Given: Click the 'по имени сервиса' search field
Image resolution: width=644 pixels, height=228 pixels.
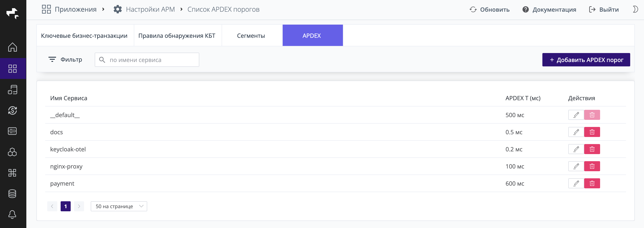Looking at the screenshot, I should tap(147, 60).
